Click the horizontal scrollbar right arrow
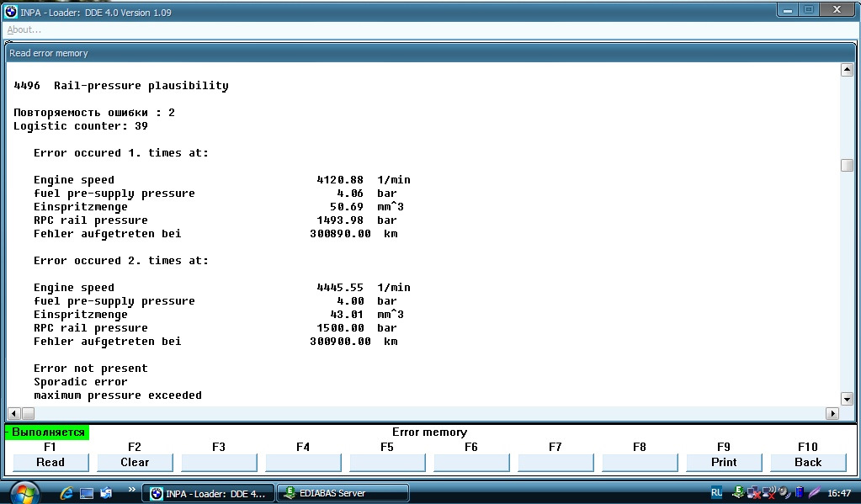The width and height of the screenshot is (861, 504). tap(832, 413)
